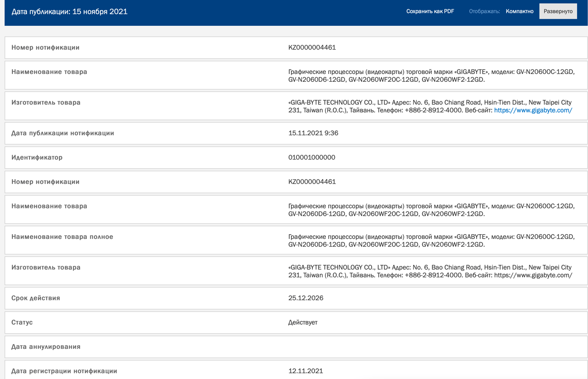Click the Сохранить как PDF button
Screen dimensions: 588x379
[430, 11]
